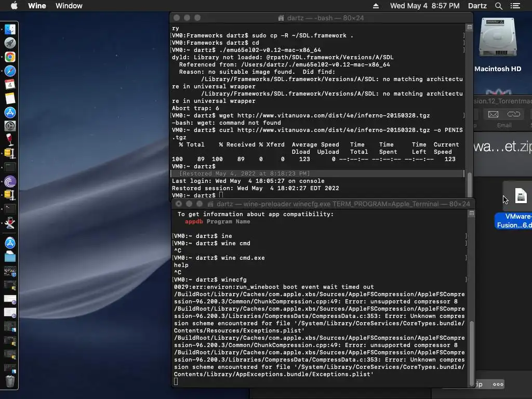Open the Window menu
Viewport: 532px width, 399px height.
69,6
